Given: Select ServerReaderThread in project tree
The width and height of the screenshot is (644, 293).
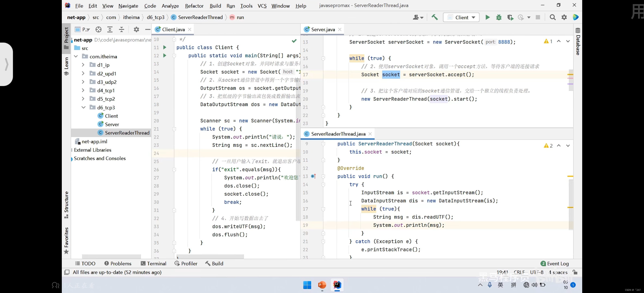Looking at the screenshot, I should pyautogui.click(x=127, y=133).
